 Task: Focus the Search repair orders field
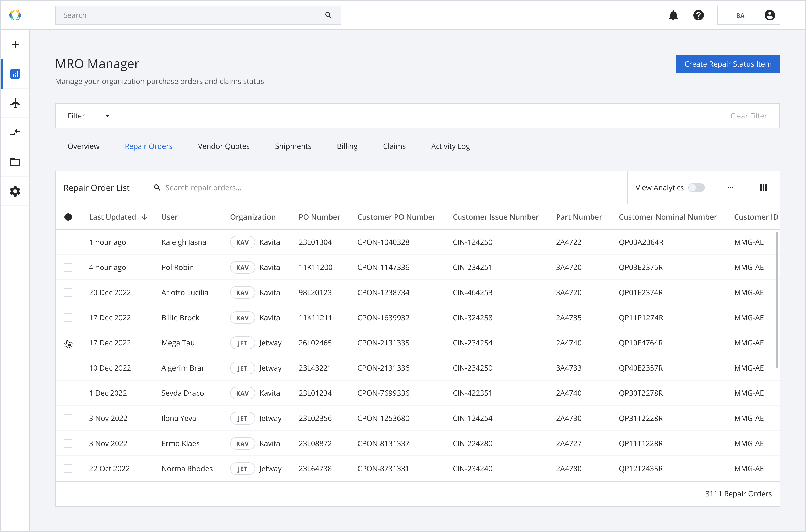point(386,188)
